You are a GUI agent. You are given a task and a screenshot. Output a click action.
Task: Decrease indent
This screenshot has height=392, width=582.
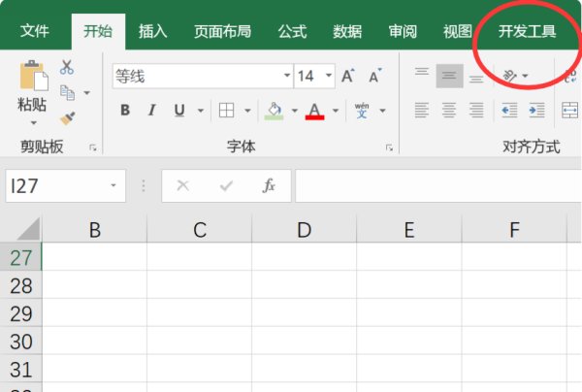pos(509,111)
